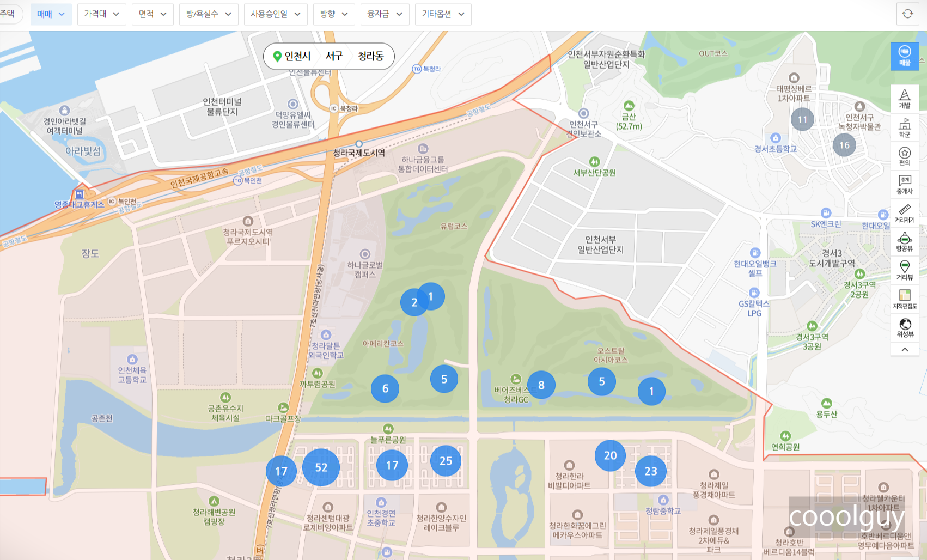Open the 매매 transaction type dropdown
Screen dimensions: 927x560
click(51, 14)
